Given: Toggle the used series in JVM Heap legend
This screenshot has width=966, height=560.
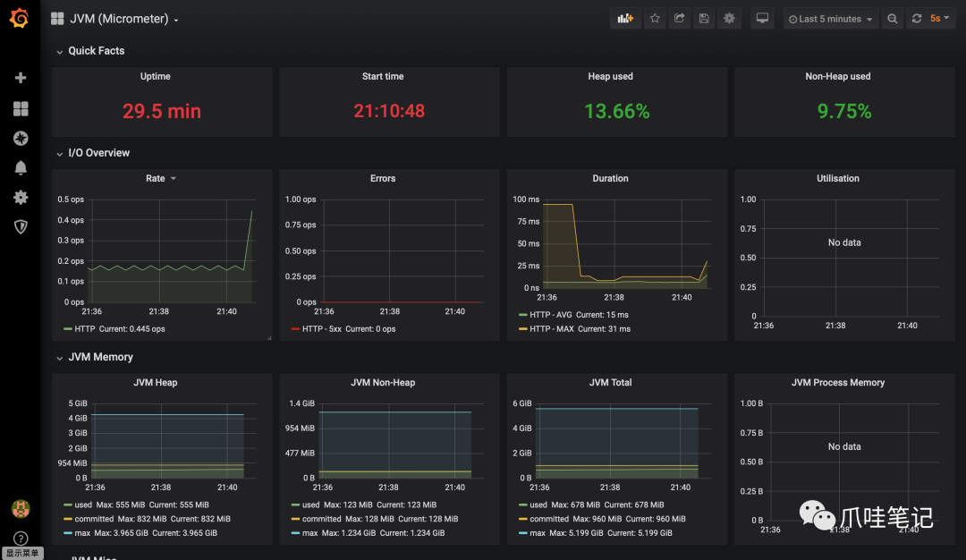Looking at the screenshot, I should 83,505.
